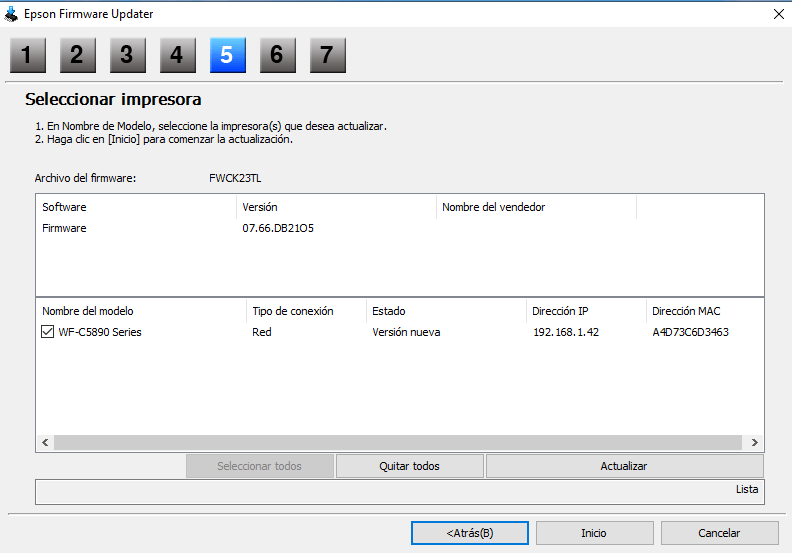The width and height of the screenshot is (792, 553).
Task: Click step 7 wizard icon
Action: 327,56
